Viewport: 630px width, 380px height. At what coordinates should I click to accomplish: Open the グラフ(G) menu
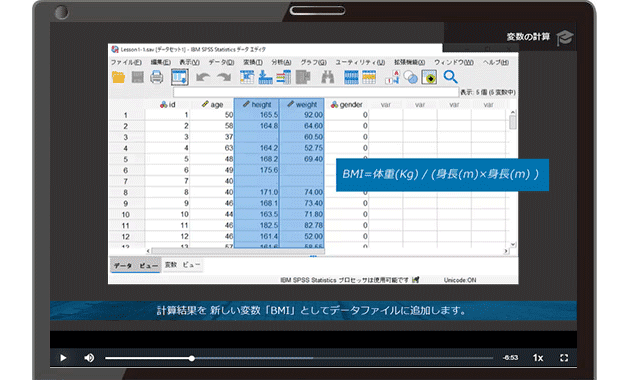point(313,62)
